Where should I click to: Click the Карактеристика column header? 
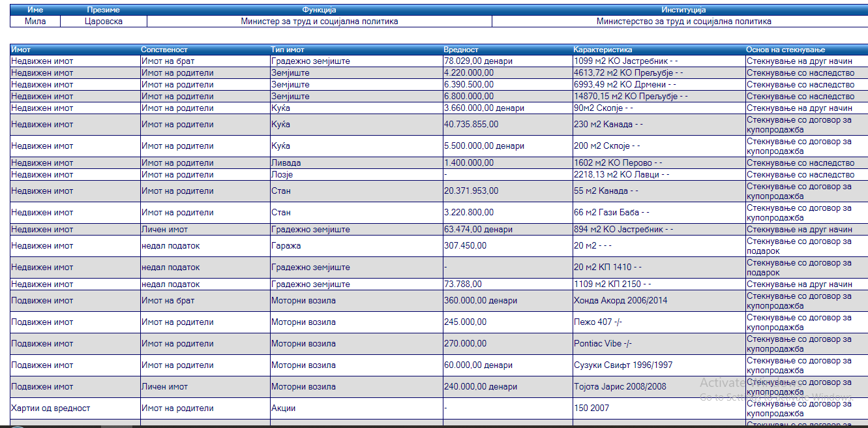point(603,50)
